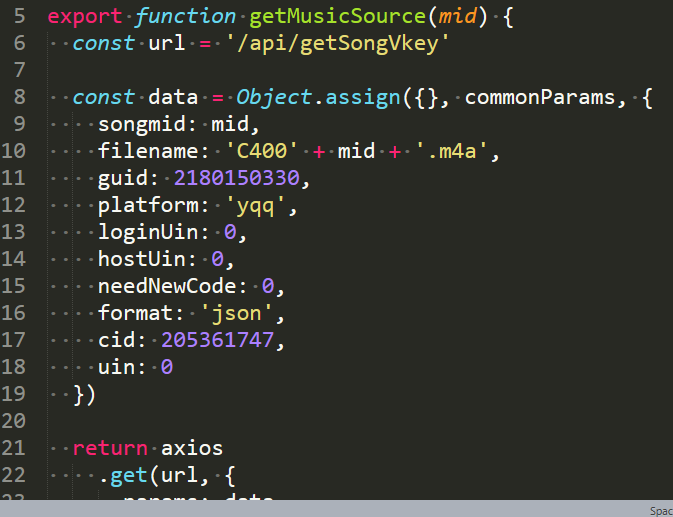Click line number 19 in the gutter

coord(13,394)
